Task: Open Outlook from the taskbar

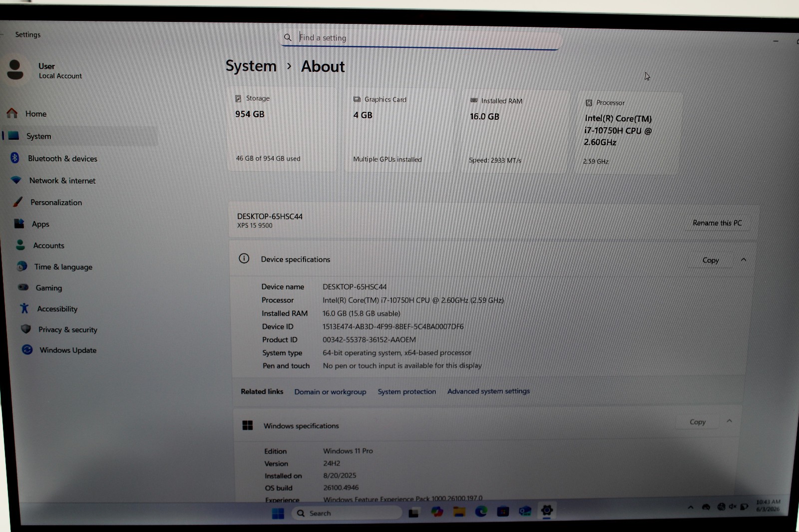Action: point(525,511)
